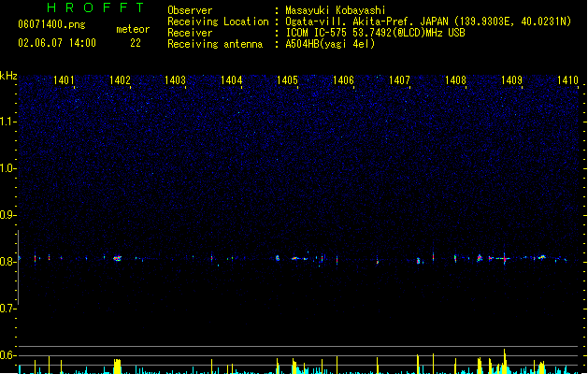The image size is (588, 374).
Task: Click the date 02.06.07 14:00
Action: point(57,43)
